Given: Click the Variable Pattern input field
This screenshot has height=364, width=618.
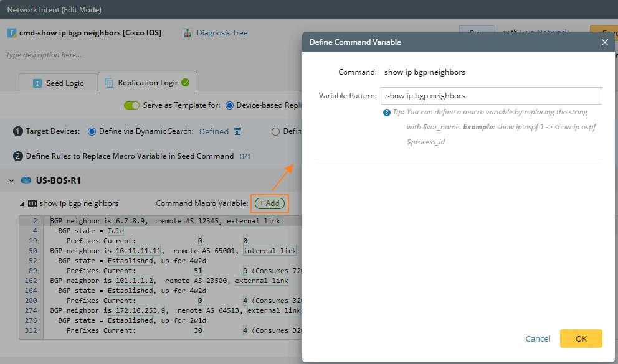Looking at the screenshot, I should point(491,96).
